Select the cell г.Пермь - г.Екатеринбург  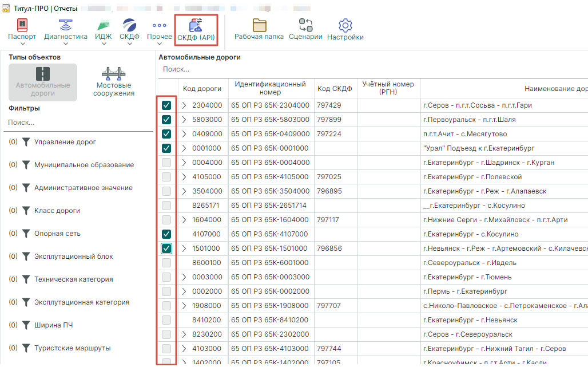(504, 291)
